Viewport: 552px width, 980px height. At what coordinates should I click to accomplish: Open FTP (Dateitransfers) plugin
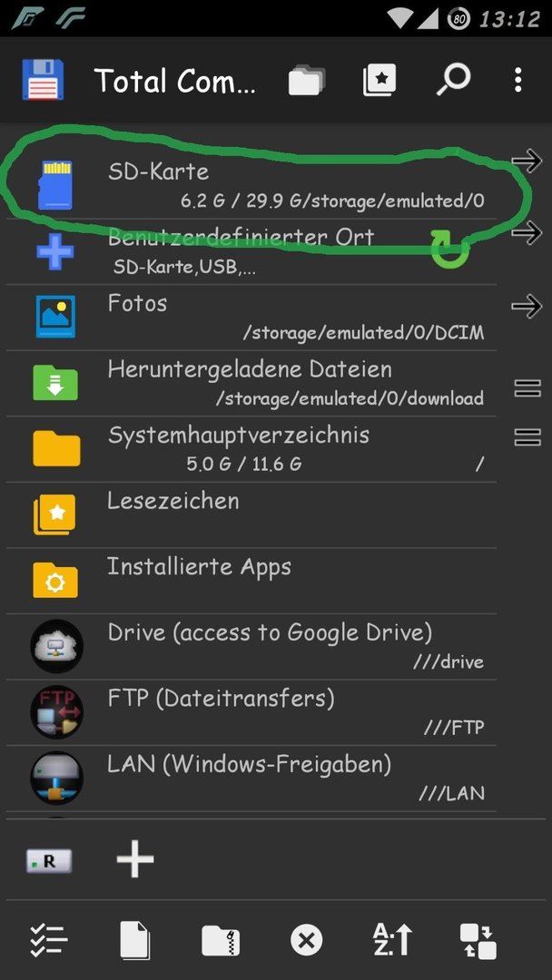coord(251,712)
